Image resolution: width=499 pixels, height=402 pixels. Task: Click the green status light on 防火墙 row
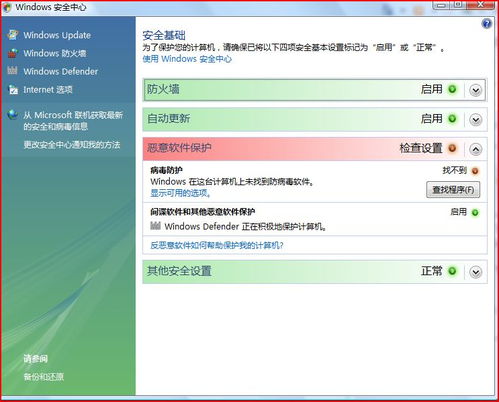(x=452, y=89)
